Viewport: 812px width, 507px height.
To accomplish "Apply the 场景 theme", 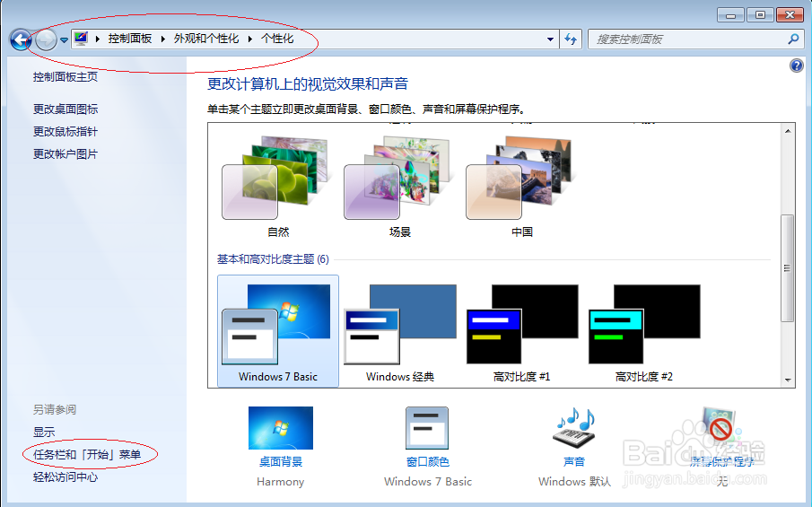I will tap(400, 187).
